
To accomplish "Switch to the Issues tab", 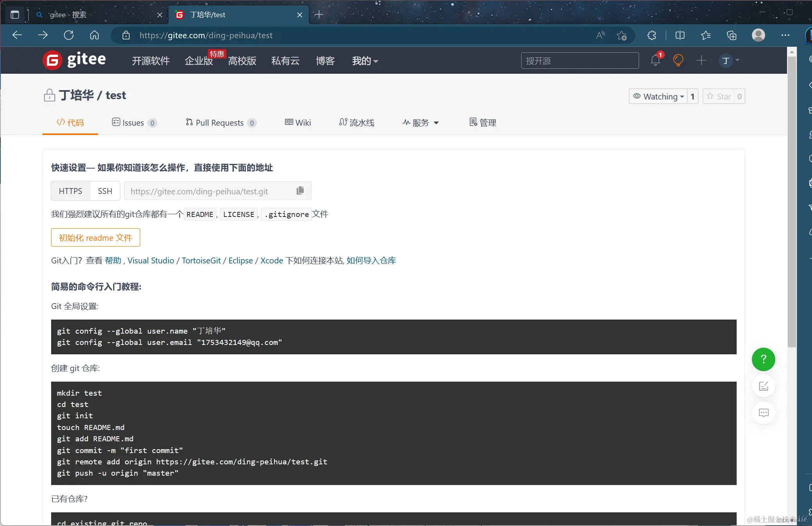I will pyautogui.click(x=134, y=123).
